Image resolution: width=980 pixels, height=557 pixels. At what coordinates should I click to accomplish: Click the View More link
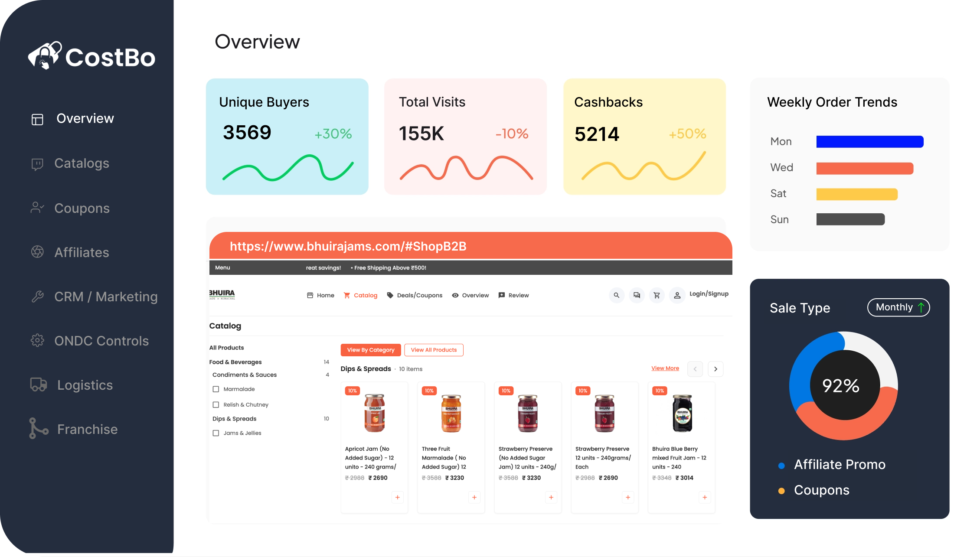[x=665, y=368]
